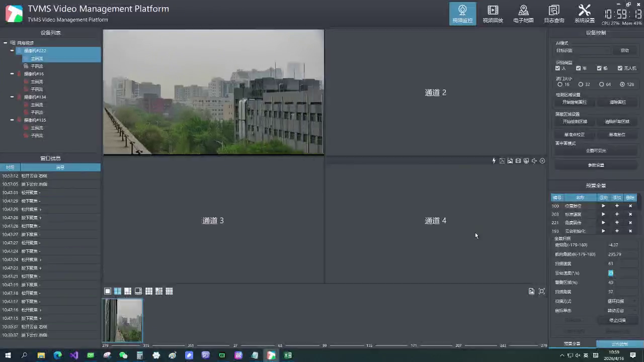644x362 pixels.
Task: Open the 扫描方式 scan mode dropdown
Action: [x=622, y=301]
